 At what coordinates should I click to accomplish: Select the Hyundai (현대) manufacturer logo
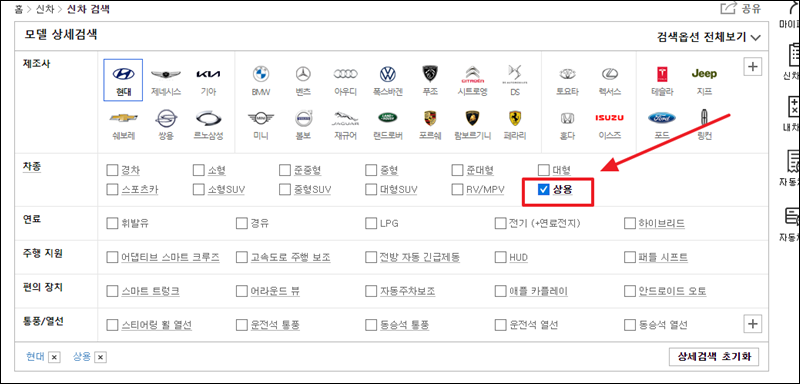[x=123, y=74]
